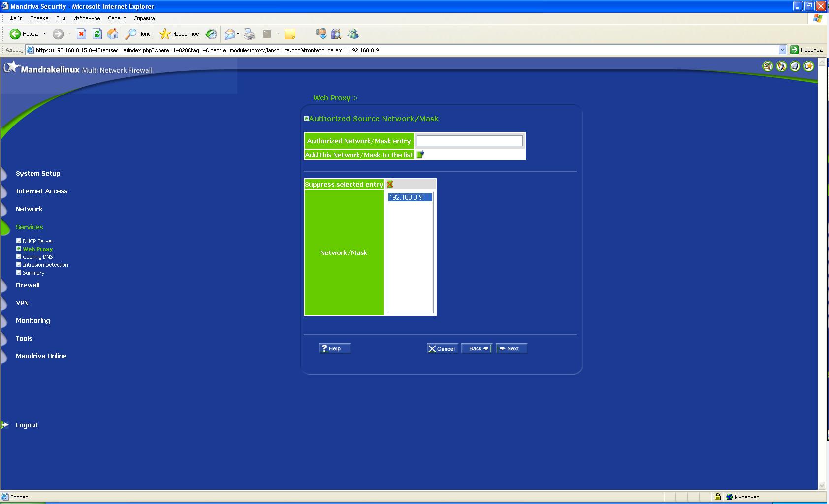Open the Файл menu
The height and width of the screenshot is (504, 829).
(x=16, y=18)
